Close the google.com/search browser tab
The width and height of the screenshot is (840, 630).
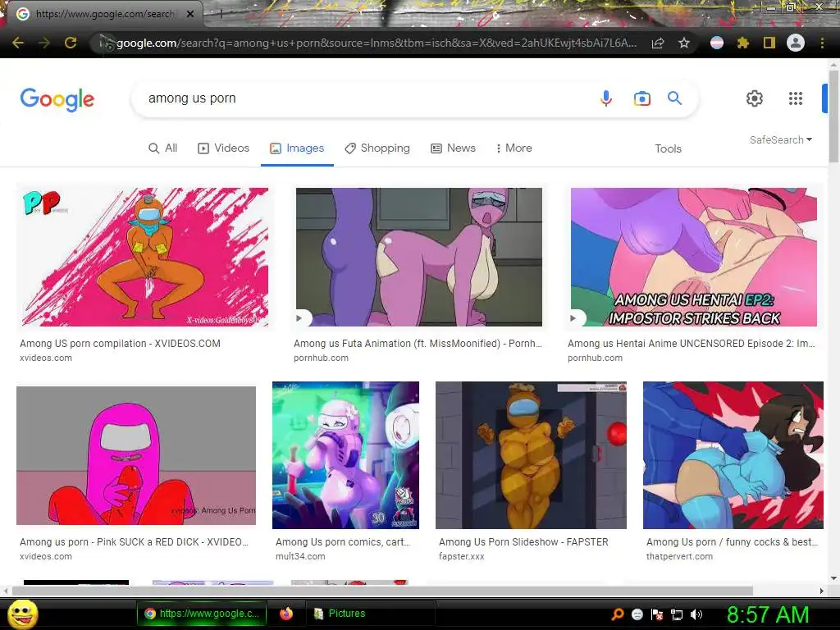click(190, 14)
